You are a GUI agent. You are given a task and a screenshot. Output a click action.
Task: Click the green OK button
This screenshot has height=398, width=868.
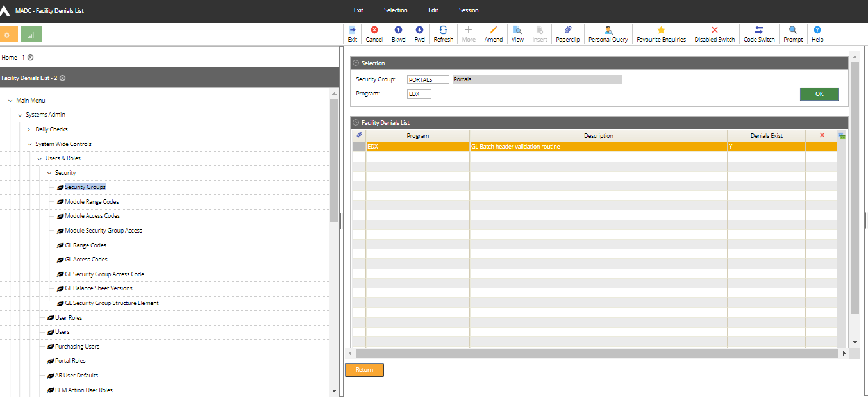click(x=819, y=94)
